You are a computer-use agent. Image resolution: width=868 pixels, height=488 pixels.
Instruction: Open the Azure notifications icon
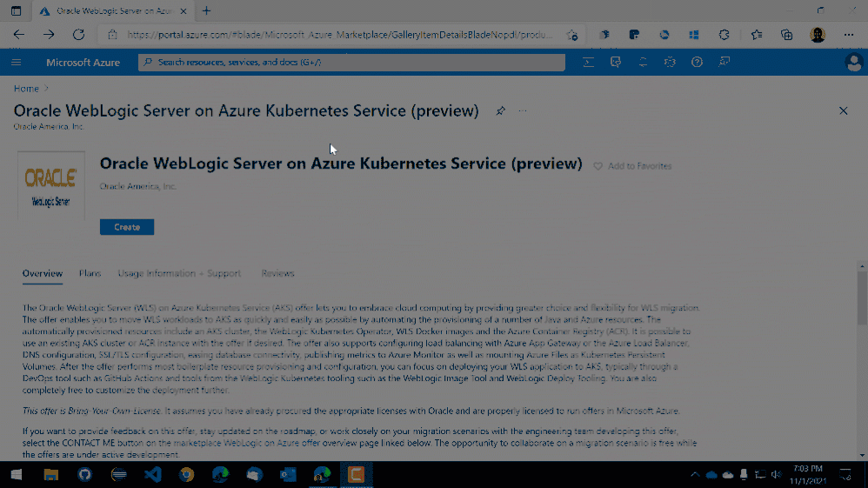643,62
